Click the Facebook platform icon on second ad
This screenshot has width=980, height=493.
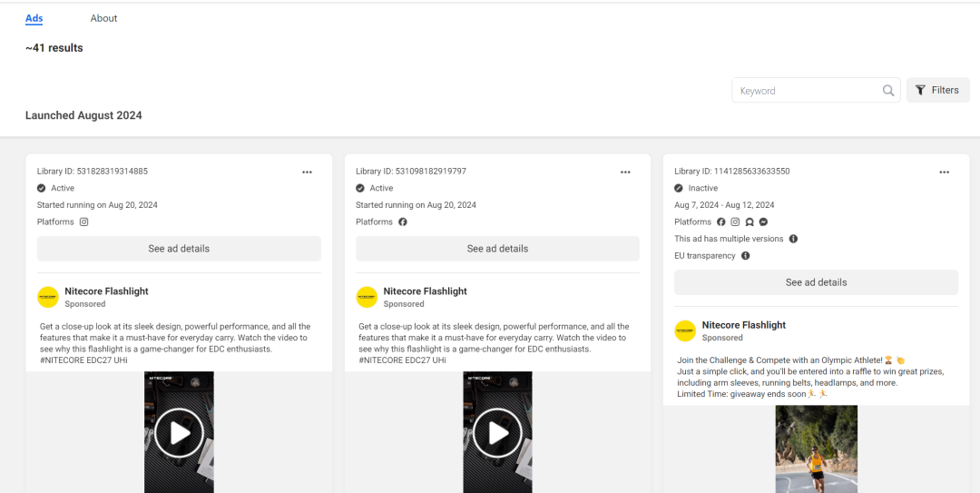pyautogui.click(x=403, y=222)
